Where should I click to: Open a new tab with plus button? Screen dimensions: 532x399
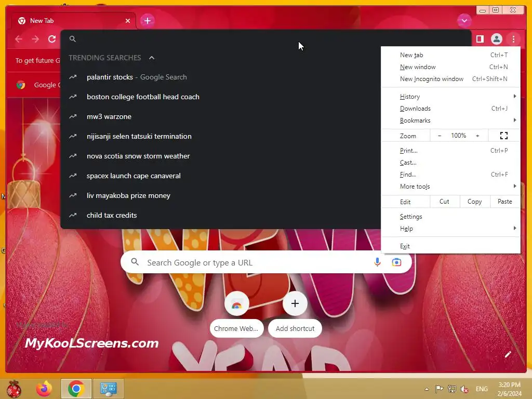click(147, 21)
